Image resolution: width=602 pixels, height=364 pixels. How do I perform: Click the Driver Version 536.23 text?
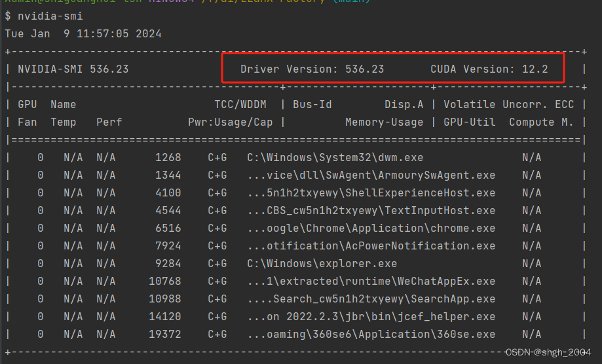pos(312,69)
